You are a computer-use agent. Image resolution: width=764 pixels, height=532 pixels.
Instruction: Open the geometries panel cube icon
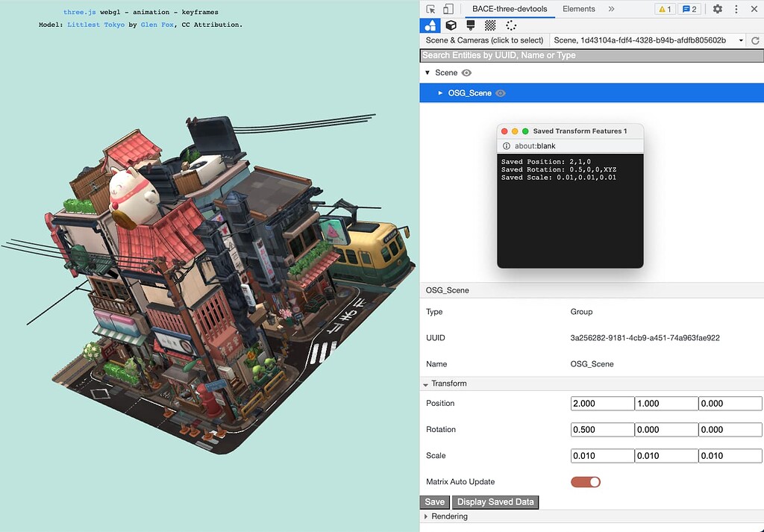click(451, 25)
